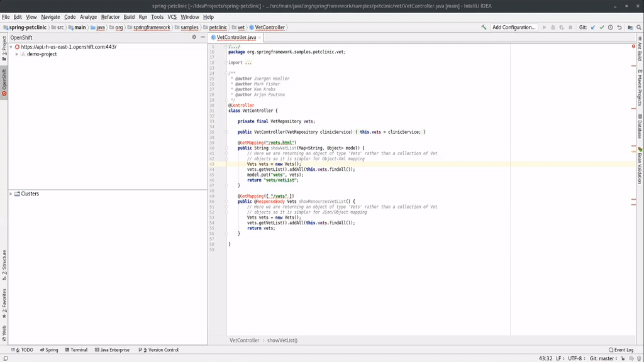This screenshot has height=362, width=644.
Task: Toggle tool window bars icon in status bar corner
Action: (5, 358)
